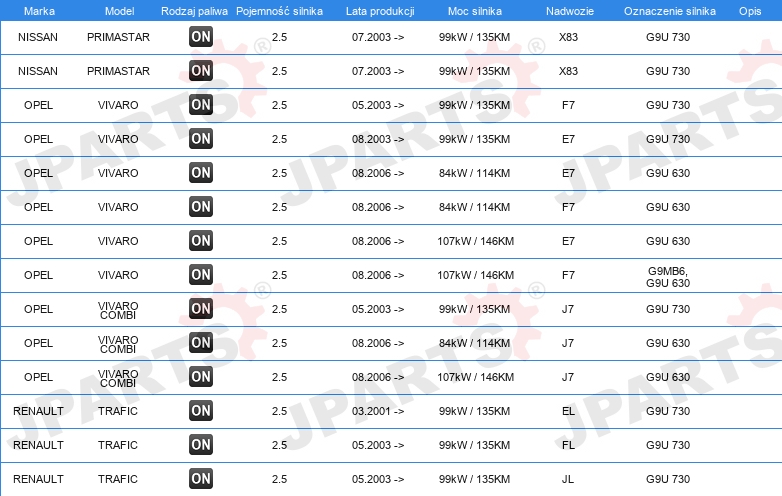Click '107kW / 146KM' in Vivaro Combi row
This screenshot has height=496, width=782.
(x=475, y=377)
